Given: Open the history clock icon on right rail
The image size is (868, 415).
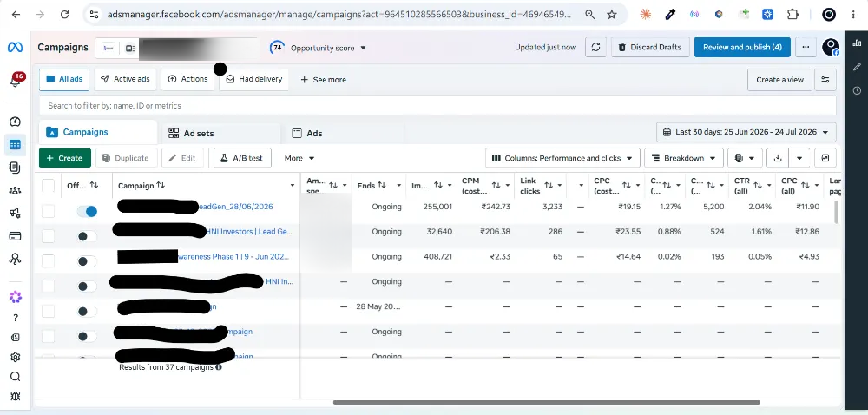Looking at the screenshot, I should click(x=857, y=90).
